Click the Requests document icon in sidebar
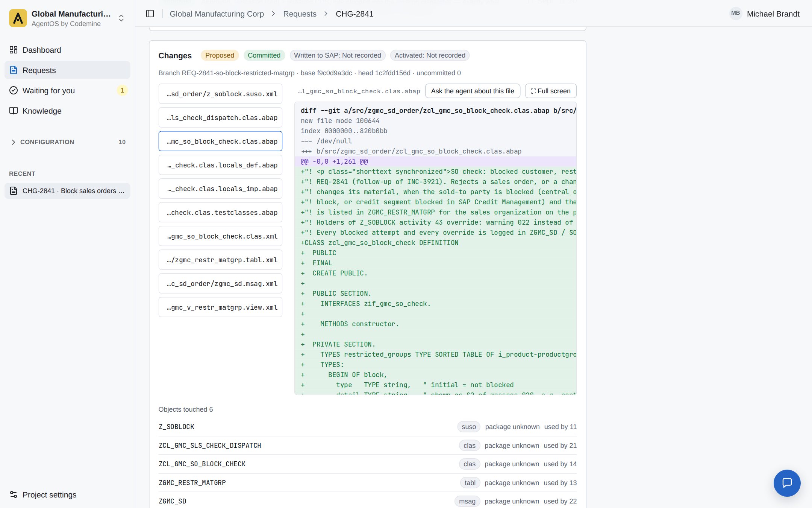The height and width of the screenshot is (508, 812). pyautogui.click(x=14, y=70)
